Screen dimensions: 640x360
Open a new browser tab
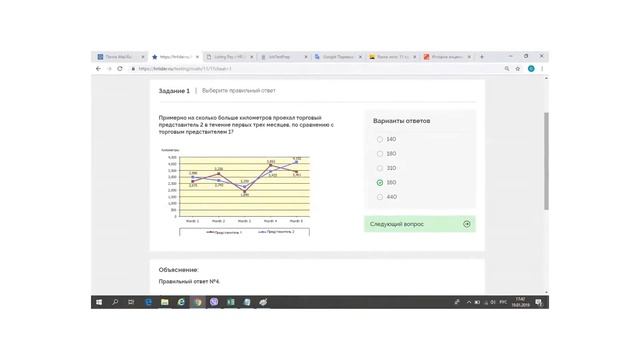coord(482,57)
